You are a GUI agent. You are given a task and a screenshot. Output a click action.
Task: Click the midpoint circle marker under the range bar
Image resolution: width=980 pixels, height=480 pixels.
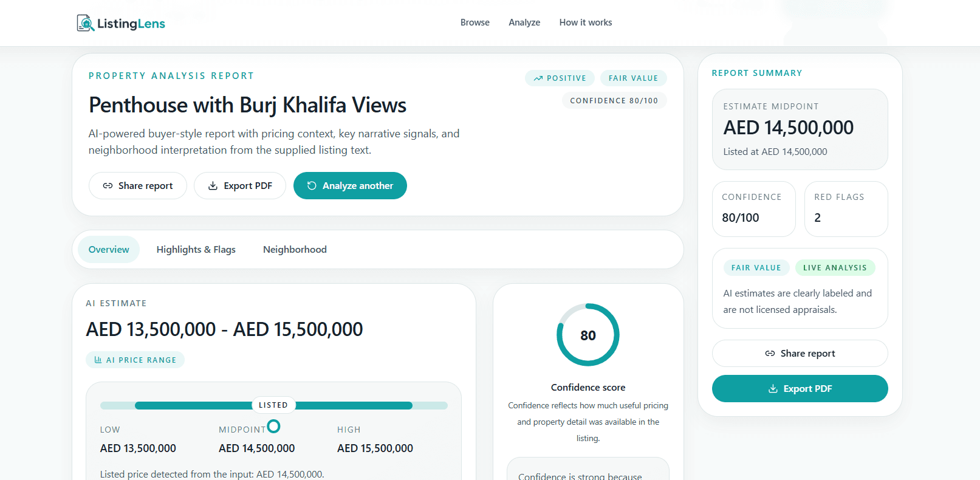(x=273, y=427)
